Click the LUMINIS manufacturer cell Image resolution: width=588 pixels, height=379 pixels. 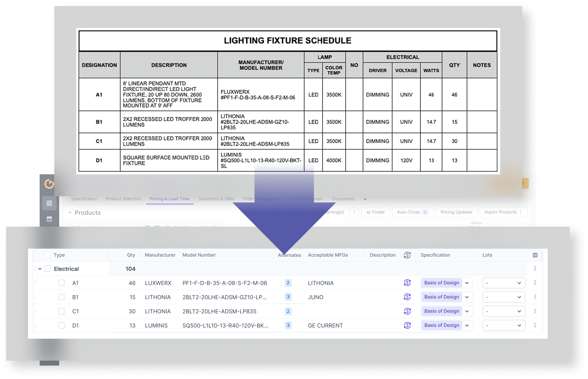[156, 325]
